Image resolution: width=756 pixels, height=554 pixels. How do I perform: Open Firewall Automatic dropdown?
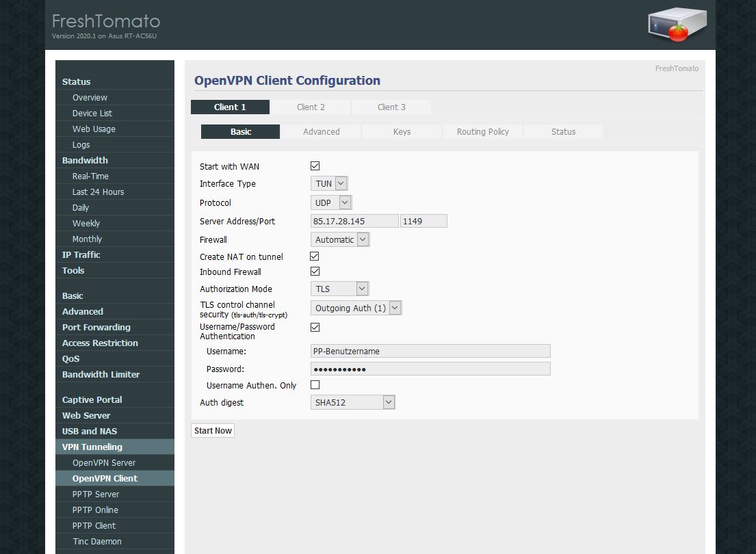tap(340, 239)
